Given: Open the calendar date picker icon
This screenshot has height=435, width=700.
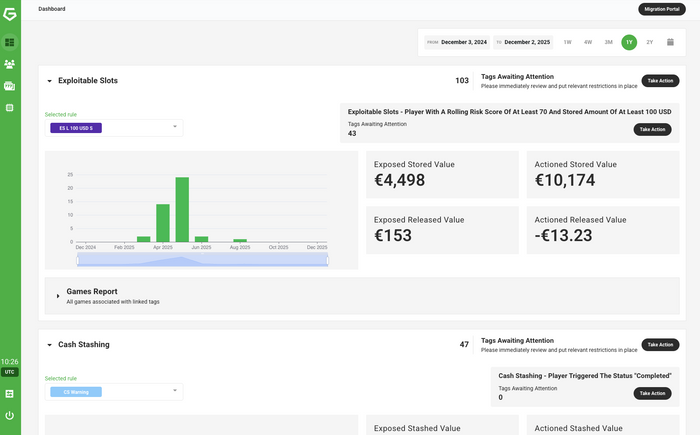Looking at the screenshot, I should point(670,42).
